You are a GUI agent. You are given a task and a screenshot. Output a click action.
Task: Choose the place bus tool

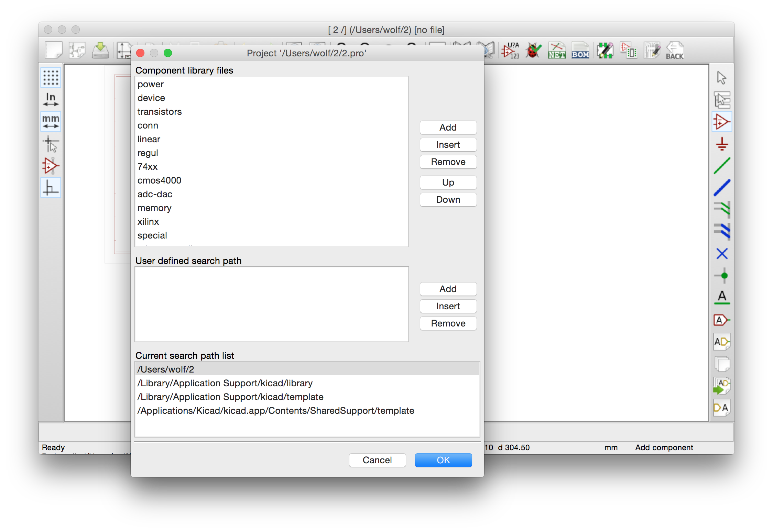pyautogui.click(x=722, y=188)
